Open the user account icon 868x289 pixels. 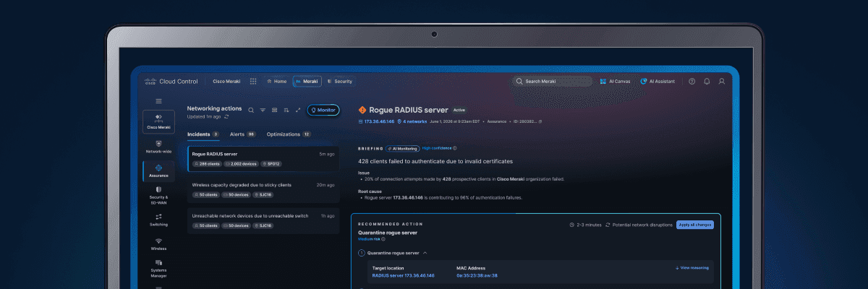coord(721,82)
